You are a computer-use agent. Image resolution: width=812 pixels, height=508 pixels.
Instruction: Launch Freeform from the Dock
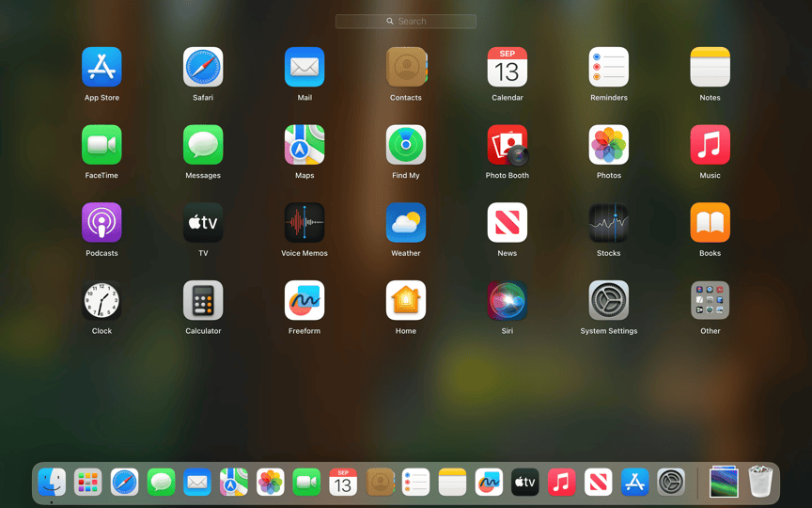(x=489, y=482)
